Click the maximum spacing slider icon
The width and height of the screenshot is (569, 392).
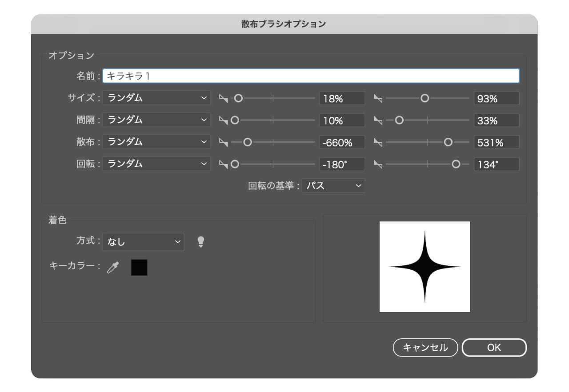[x=378, y=120]
